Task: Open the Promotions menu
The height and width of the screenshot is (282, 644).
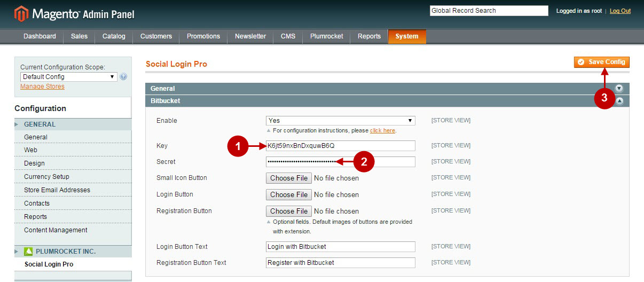Action: (203, 36)
